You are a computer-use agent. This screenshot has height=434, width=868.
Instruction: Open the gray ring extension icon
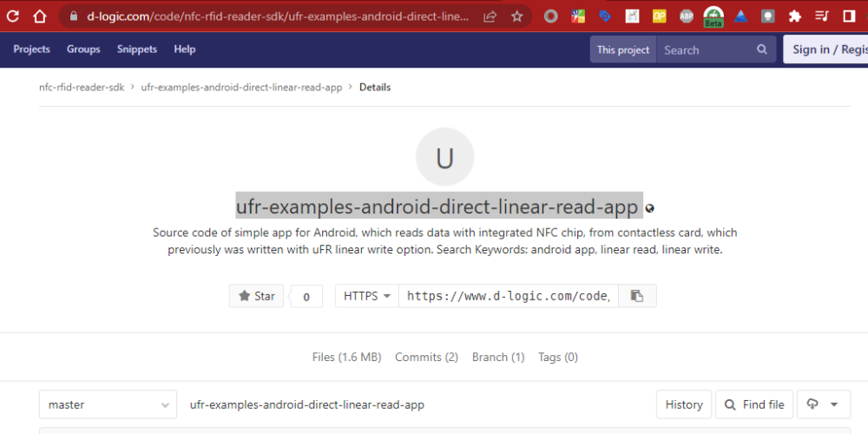[550, 16]
